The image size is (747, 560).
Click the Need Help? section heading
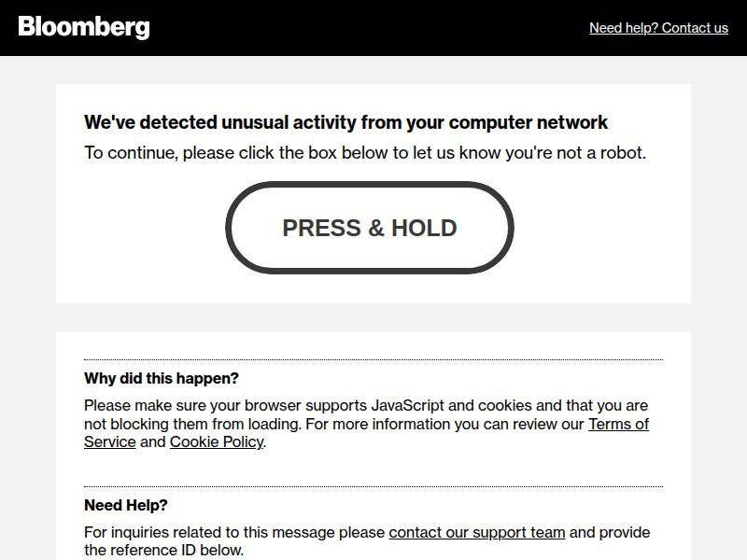pos(124,505)
